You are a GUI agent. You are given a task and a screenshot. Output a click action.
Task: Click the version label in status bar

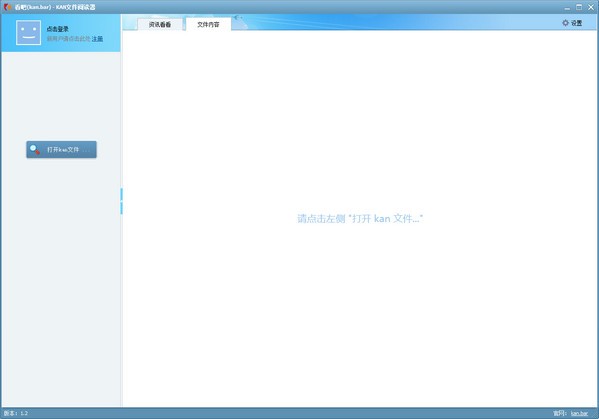(x=16, y=413)
